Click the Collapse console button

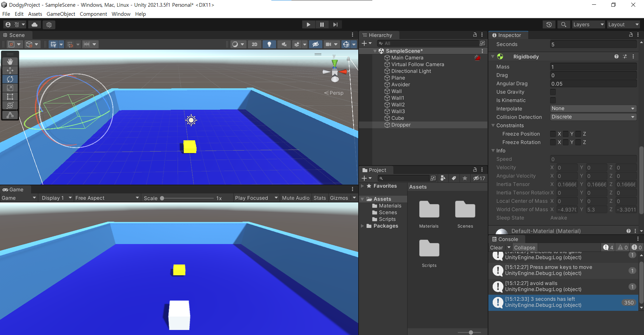(525, 248)
